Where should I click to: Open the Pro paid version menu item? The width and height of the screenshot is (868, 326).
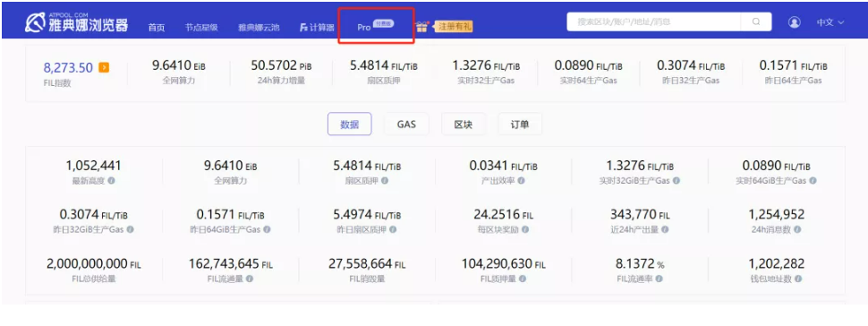pos(375,25)
